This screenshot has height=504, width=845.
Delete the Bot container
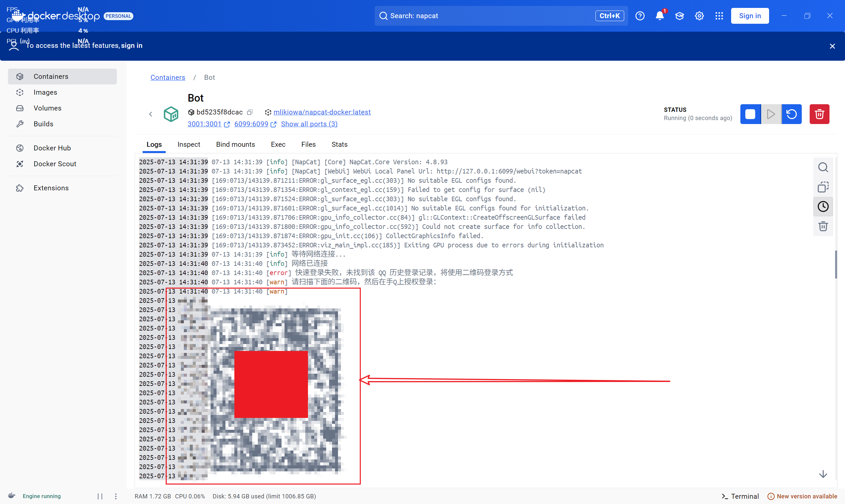819,114
